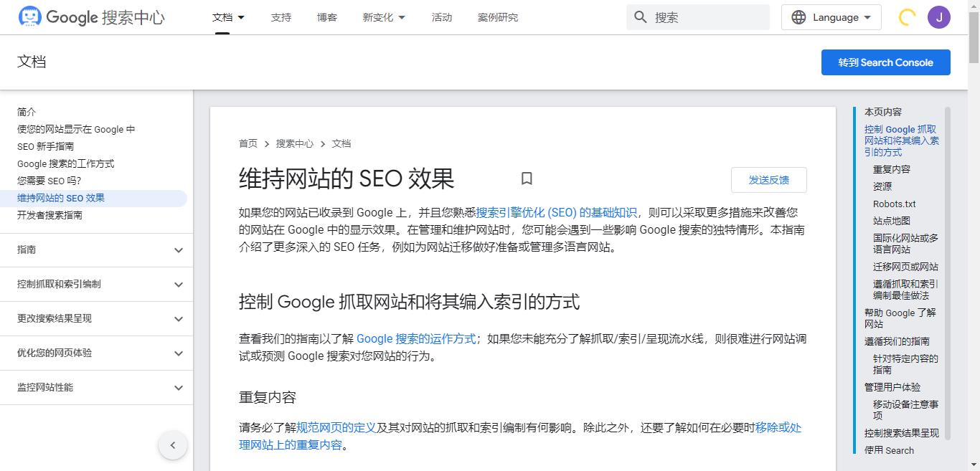Viewport: 980px width, 471px height.
Task: Open the 博客 navigation item
Action: pos(326,16)
